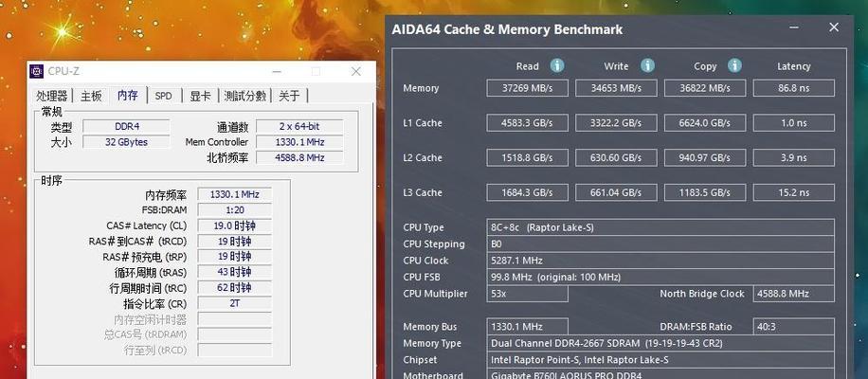The width and height of the screenshot is (868, 379).
Task: Click the Motherboard field Gigabyte B760I AORUS PRO
Action: pyautogui.click(x=660, y=374)
